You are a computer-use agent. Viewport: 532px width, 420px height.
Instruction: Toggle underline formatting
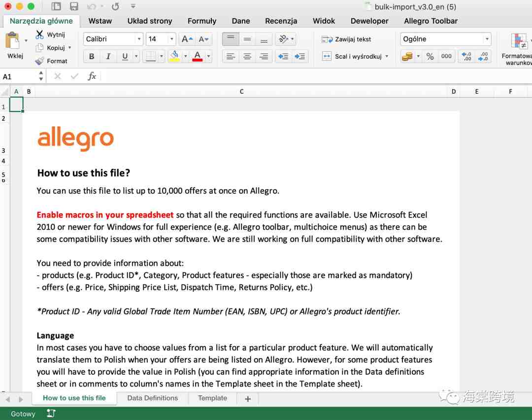[x=125, y=56]
